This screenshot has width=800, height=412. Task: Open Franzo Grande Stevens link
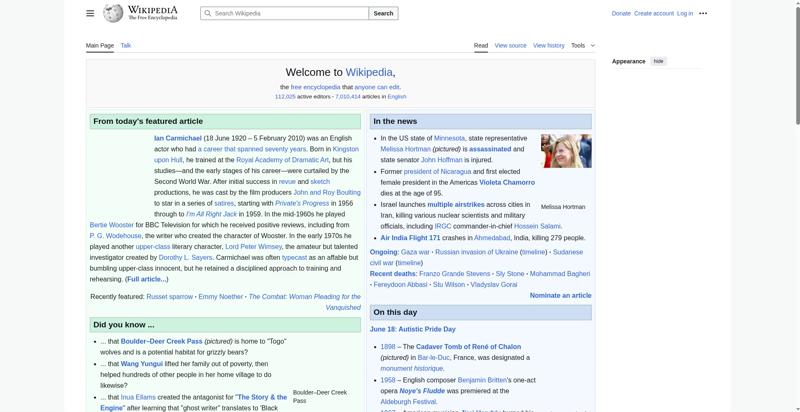pos(455,274)
